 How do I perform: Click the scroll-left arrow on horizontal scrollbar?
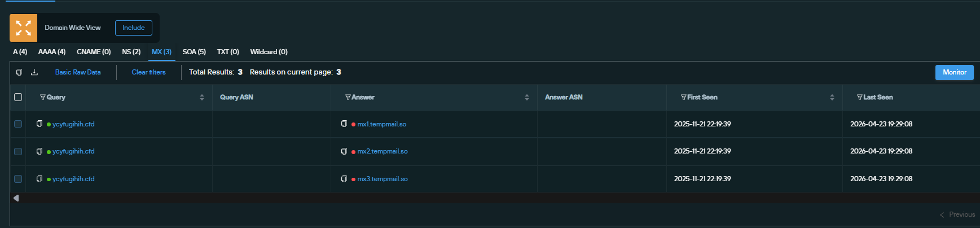tap(16, 198)
